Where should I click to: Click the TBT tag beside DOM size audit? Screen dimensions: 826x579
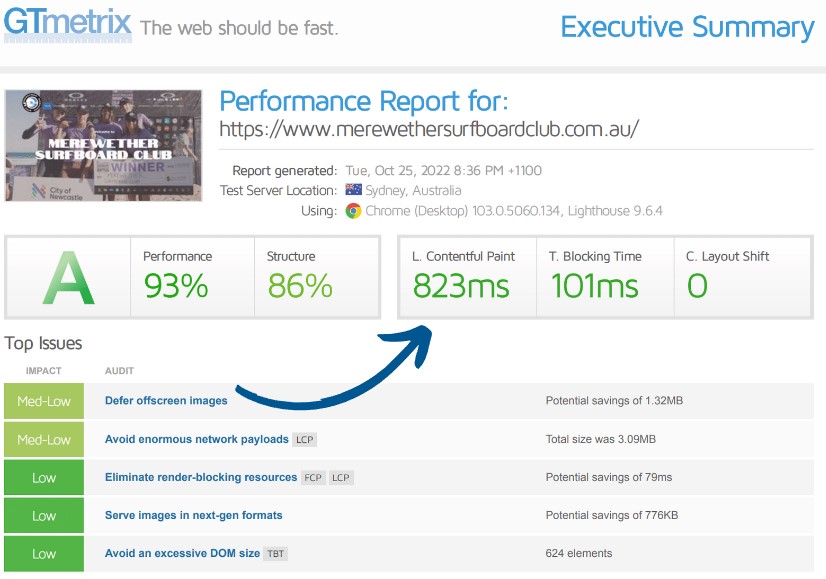(x=275, y=553)
